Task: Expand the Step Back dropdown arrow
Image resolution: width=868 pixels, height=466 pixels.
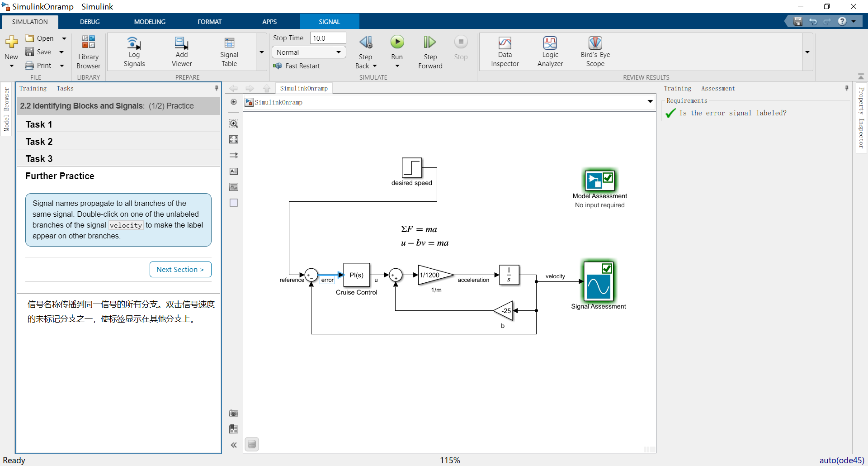Action: (375, 66)
